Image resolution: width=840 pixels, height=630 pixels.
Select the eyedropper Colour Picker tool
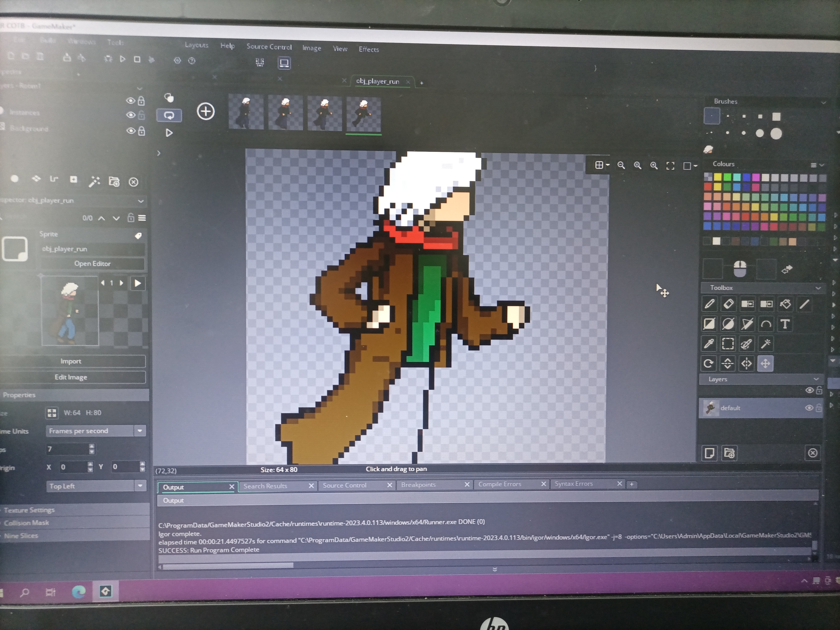pyautogui.click(x=709, y=344)
